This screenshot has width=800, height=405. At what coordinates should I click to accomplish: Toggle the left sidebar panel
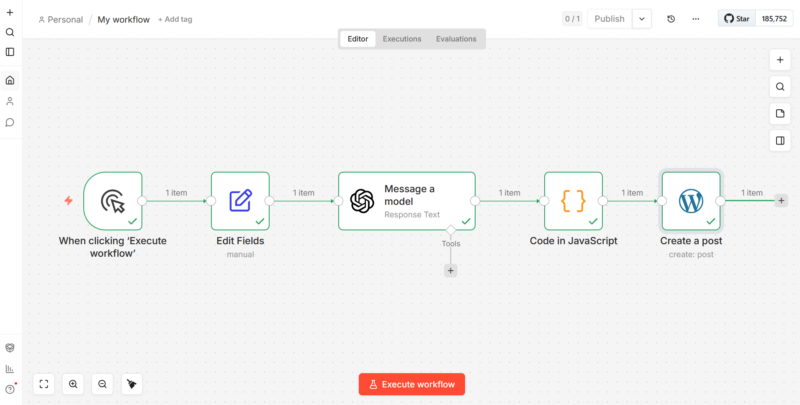pos(10,52)
